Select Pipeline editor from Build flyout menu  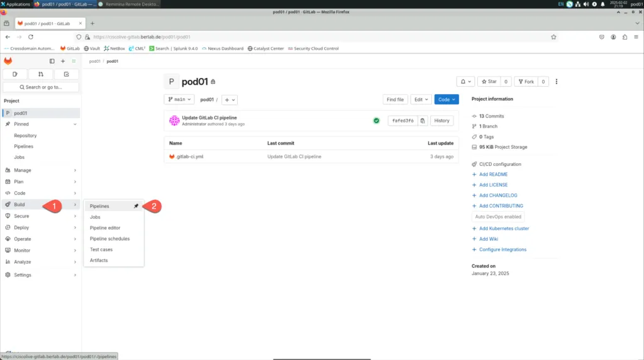pos(105,228)
